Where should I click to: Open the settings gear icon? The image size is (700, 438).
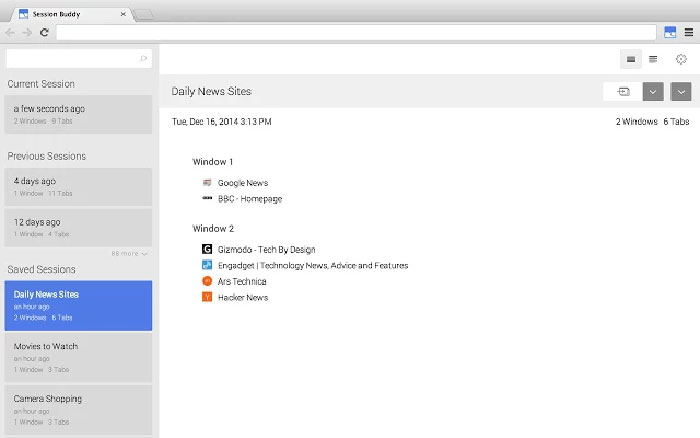pyautogui.click(x=681, y=60)
